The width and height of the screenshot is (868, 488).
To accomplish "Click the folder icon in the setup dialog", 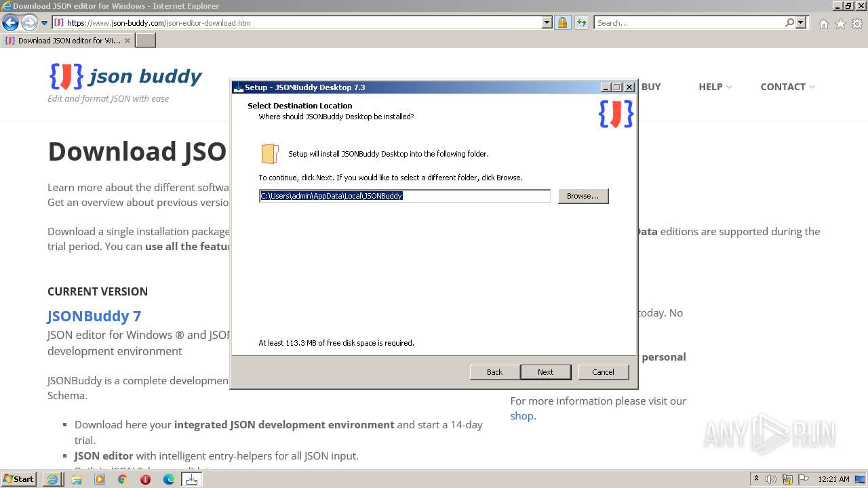I will 270,154.
